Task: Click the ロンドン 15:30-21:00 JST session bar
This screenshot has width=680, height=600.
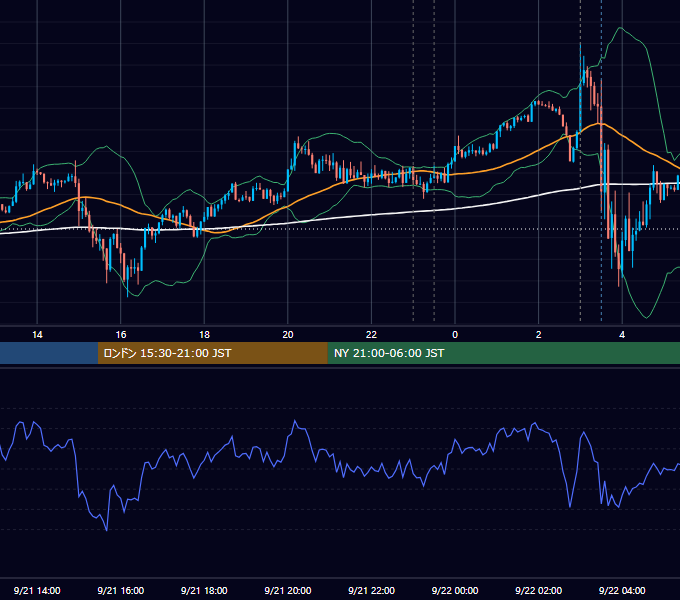Action: tap(212, 353)
